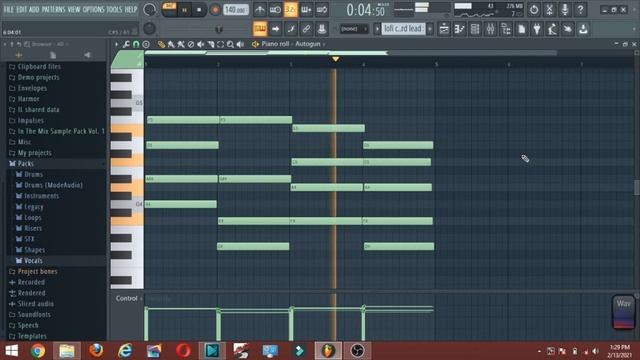Click the project info page icon
This screenshot has width=640, height=360.
[521, 29]
